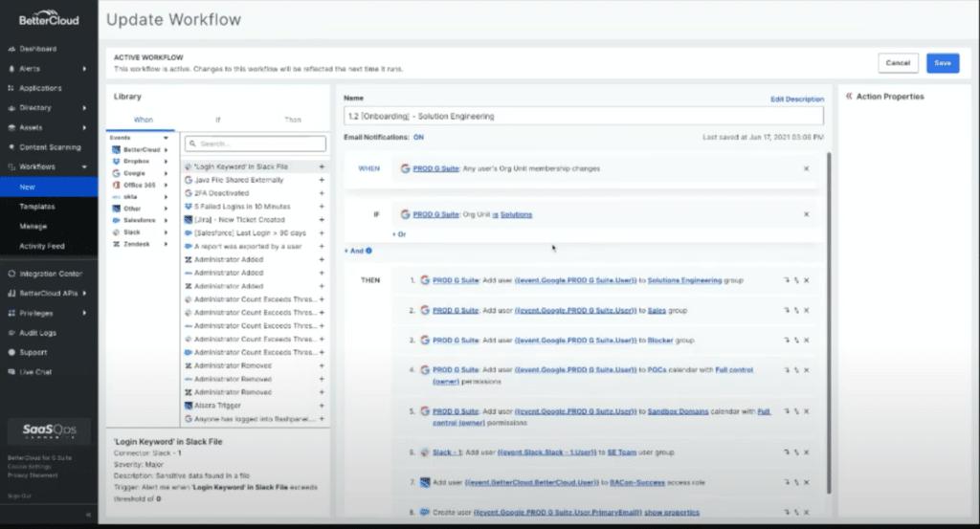Expand the Slack events category
This screenshot has width=980, height=529.
point(166,232)
